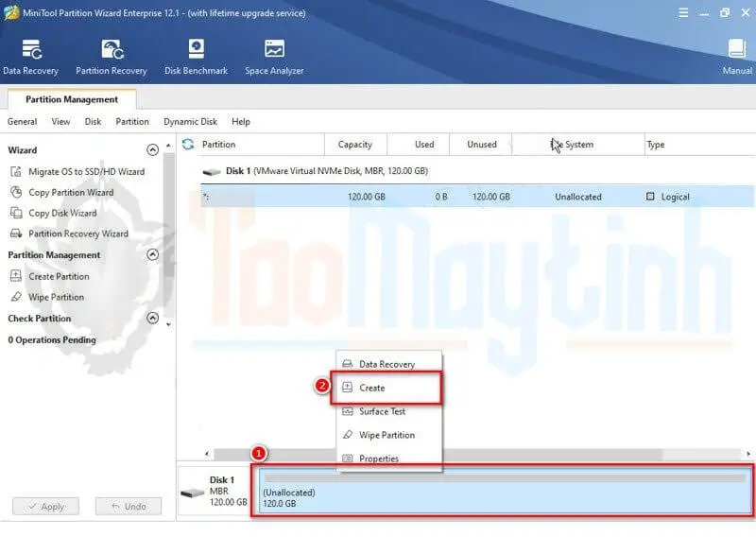Open the Dynamic Disk menu
This screenshot has width=756, height=537.
(x=190, y=122)
